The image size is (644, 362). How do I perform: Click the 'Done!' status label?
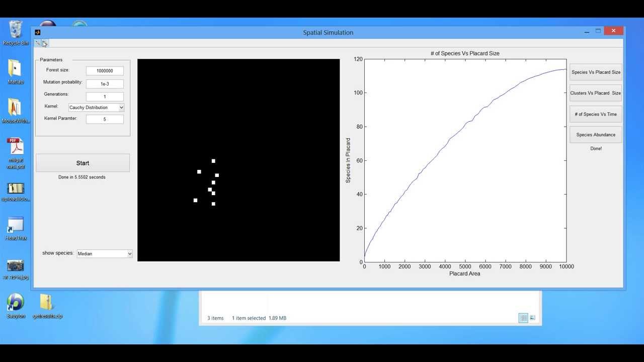596,148
